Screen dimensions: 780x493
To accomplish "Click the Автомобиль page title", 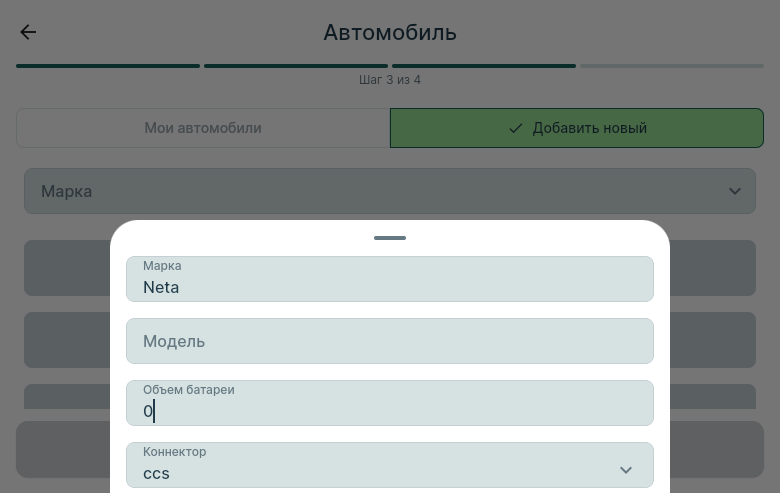I will pyautogui.click(x=390, y=32).
